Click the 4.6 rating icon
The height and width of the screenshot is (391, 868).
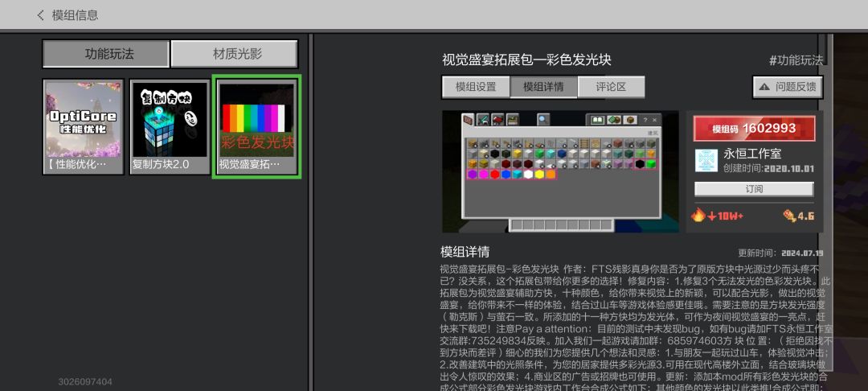point(788,216)
